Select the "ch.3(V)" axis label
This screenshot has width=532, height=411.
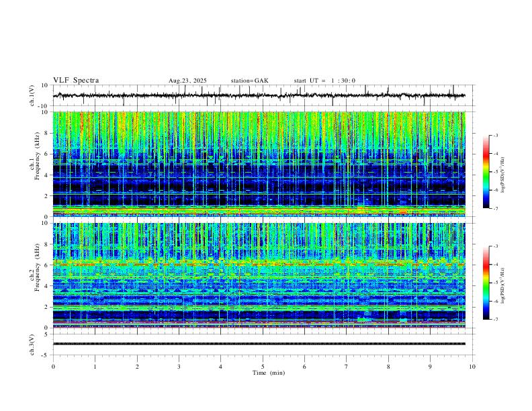pyautogui.click(x=32, y=345)
